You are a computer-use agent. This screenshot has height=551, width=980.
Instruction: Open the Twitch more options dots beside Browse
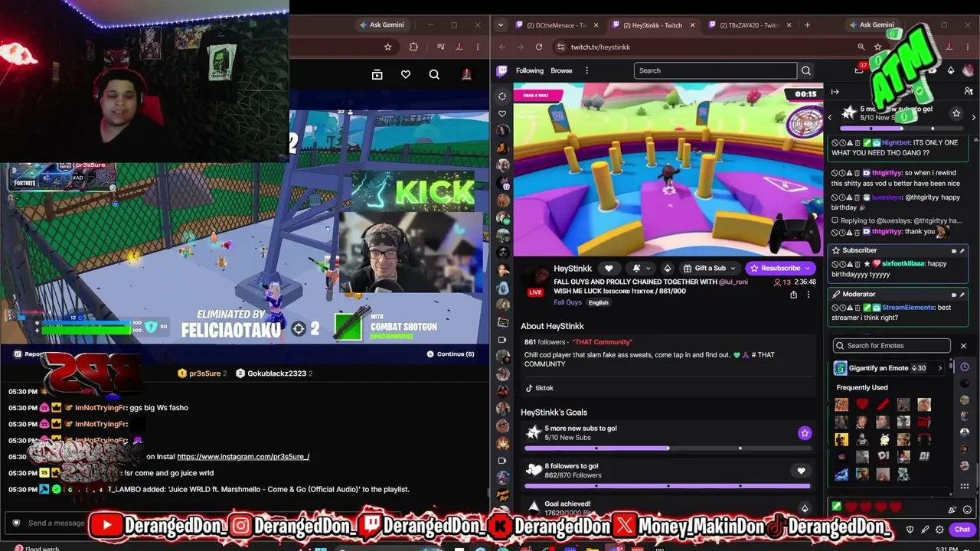pos(586,70)
